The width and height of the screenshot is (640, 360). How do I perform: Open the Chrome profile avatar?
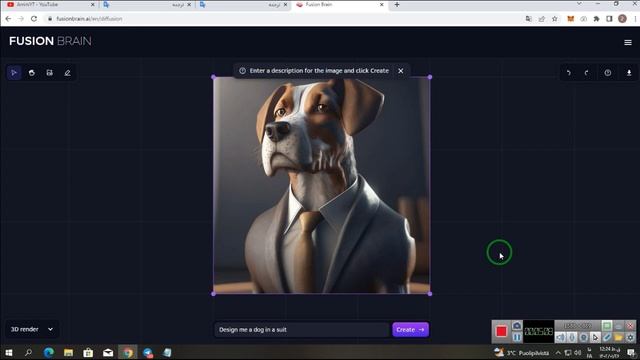click(x=622, y=19)
